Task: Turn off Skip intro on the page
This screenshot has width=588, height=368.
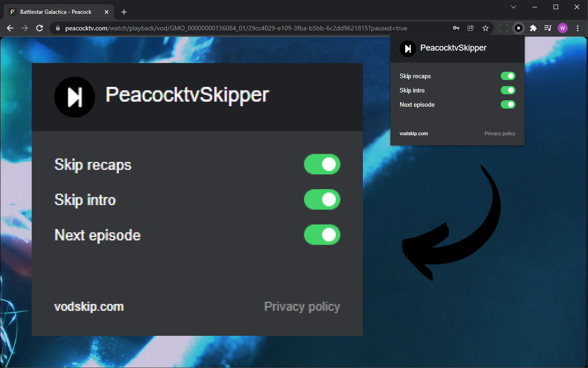Action: coord(322,200)
